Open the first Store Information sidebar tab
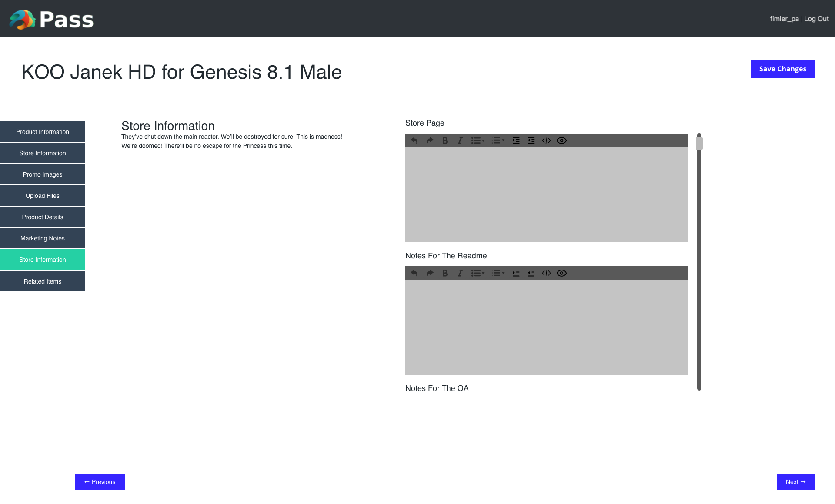This screenshot has width=835, height=504. tap(43, 153)
